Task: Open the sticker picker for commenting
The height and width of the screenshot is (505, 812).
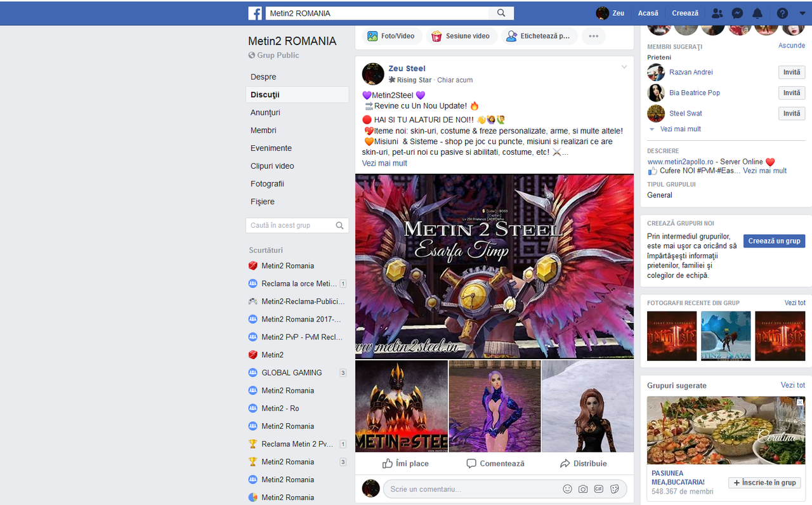Action: point(614,489)
